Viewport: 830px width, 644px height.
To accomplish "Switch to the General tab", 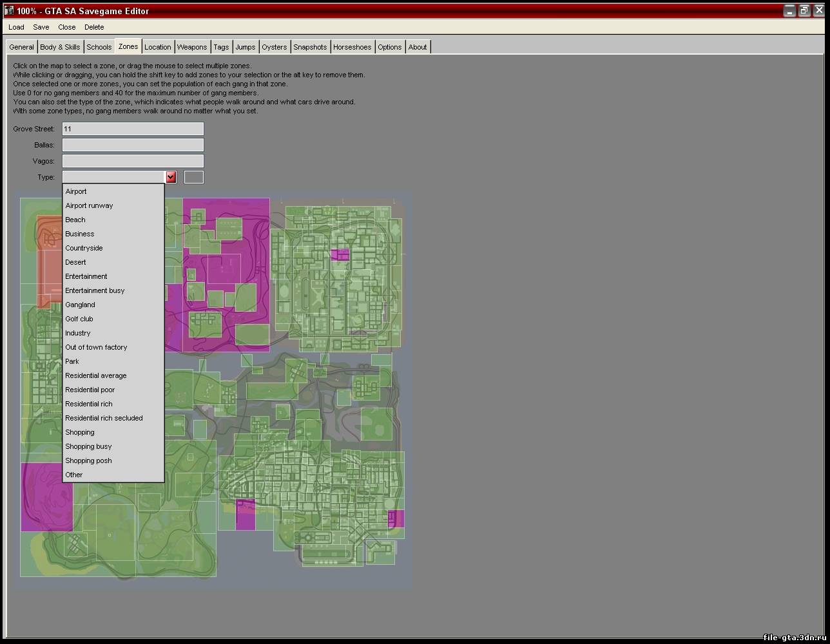I will pos(21,47).
